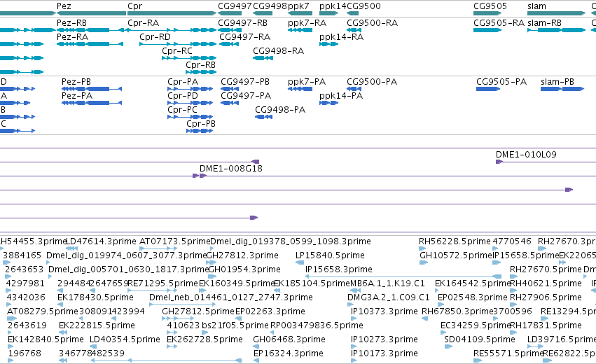Select EST RH56228.5prime
This screenshot has width=596, height=364.
point(455,241)
